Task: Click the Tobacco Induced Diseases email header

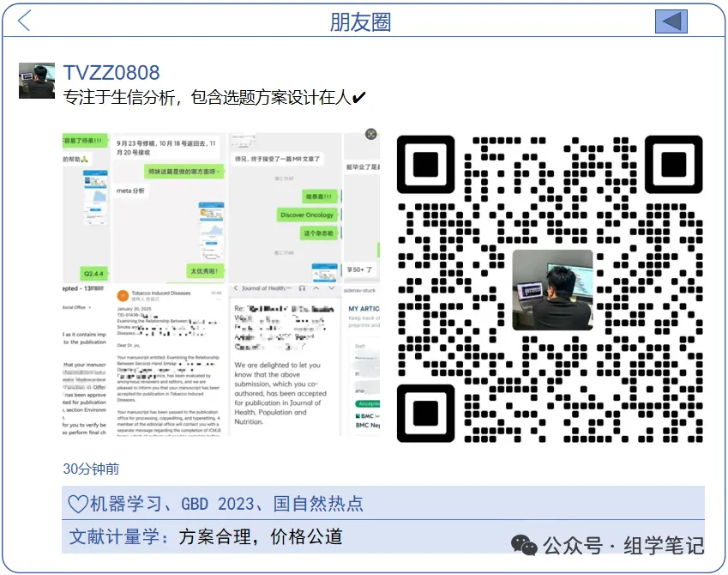Action: click(x=160, y=293)
